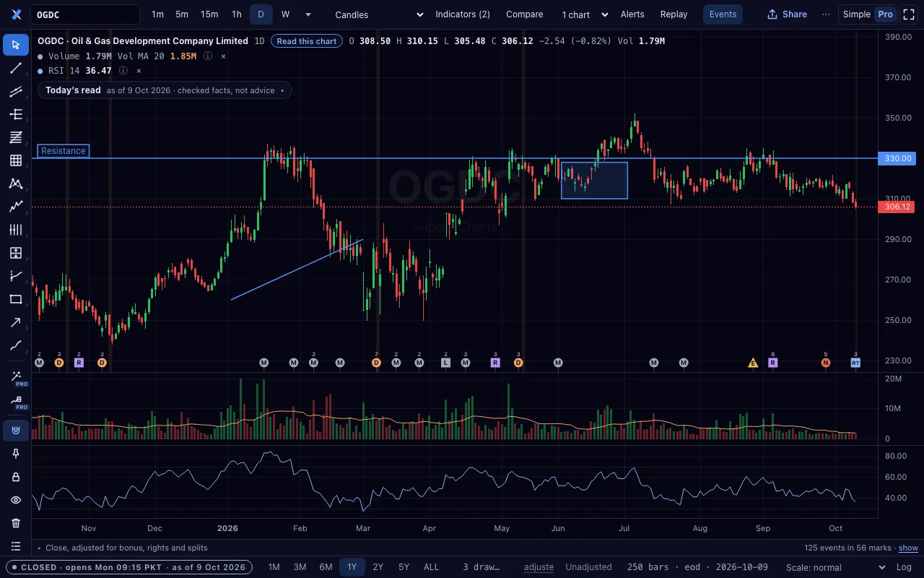Enter fullscreen chart mode
This screenshot has height=578, width=924.
point(909,14)
